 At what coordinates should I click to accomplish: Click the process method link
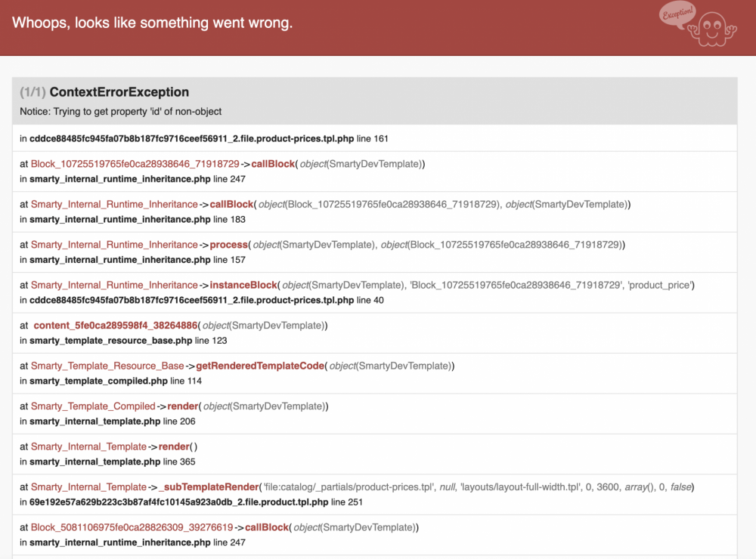coord(228,245)
